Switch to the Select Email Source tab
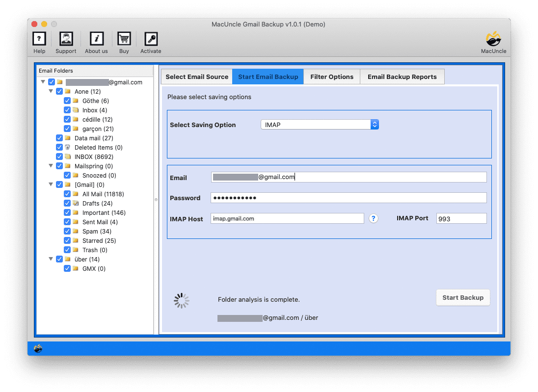 (196, 77)
